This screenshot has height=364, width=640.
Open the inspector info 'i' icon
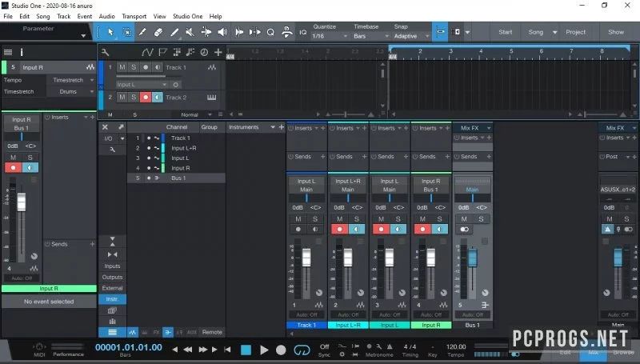(x=22, y=52)
